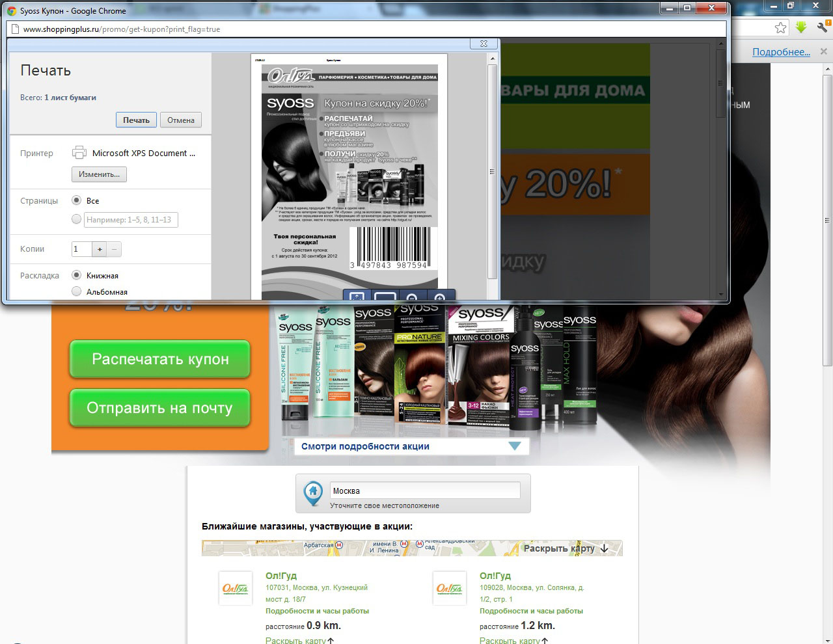Open the Подробнее link in the infobar
Image resolution: width=833 pixels, height=644 pixels.
tap(782, 52)
